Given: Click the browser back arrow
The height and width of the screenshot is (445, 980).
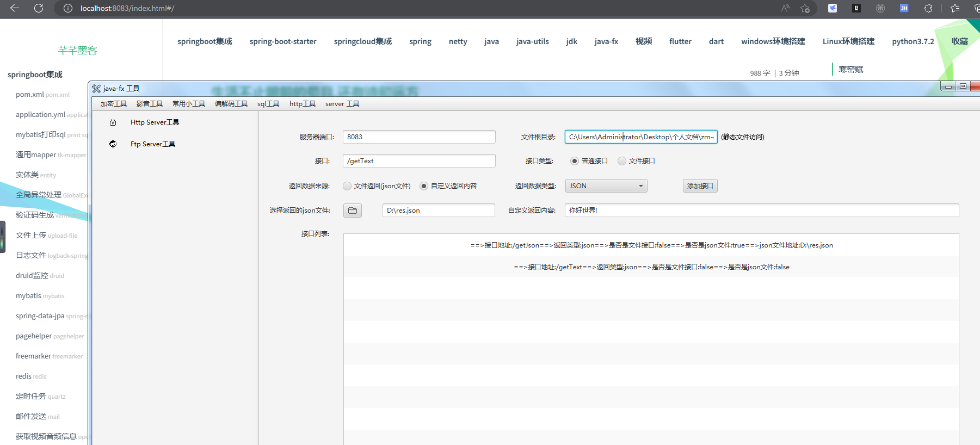Looking at the screenshot, I should coord(15,8).
